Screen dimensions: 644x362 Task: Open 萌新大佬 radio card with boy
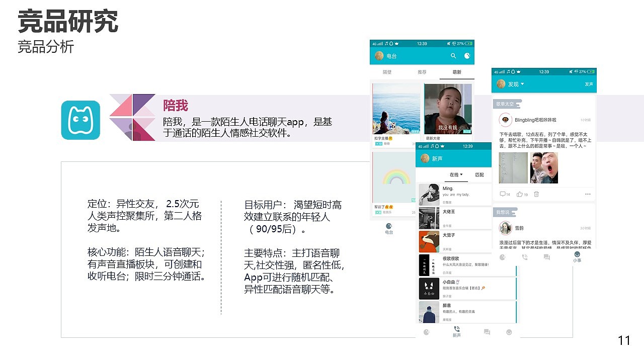coord(448,115)
